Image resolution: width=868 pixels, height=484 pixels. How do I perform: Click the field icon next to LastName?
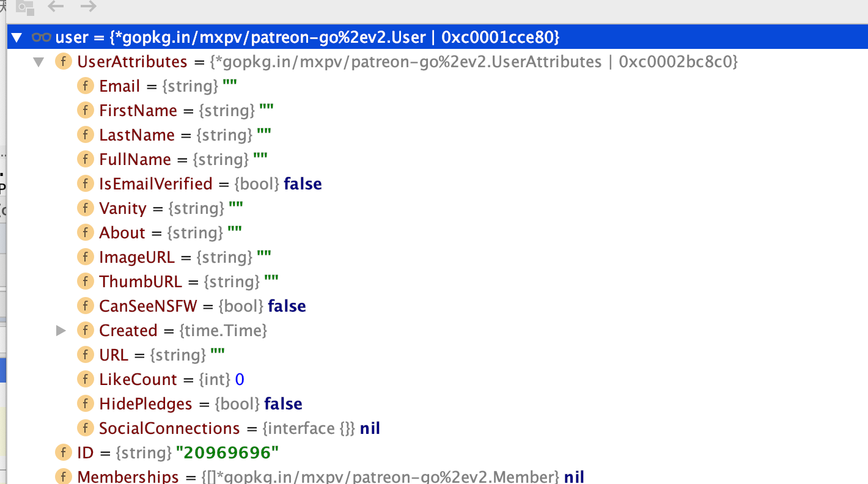(x=86, y=135)
